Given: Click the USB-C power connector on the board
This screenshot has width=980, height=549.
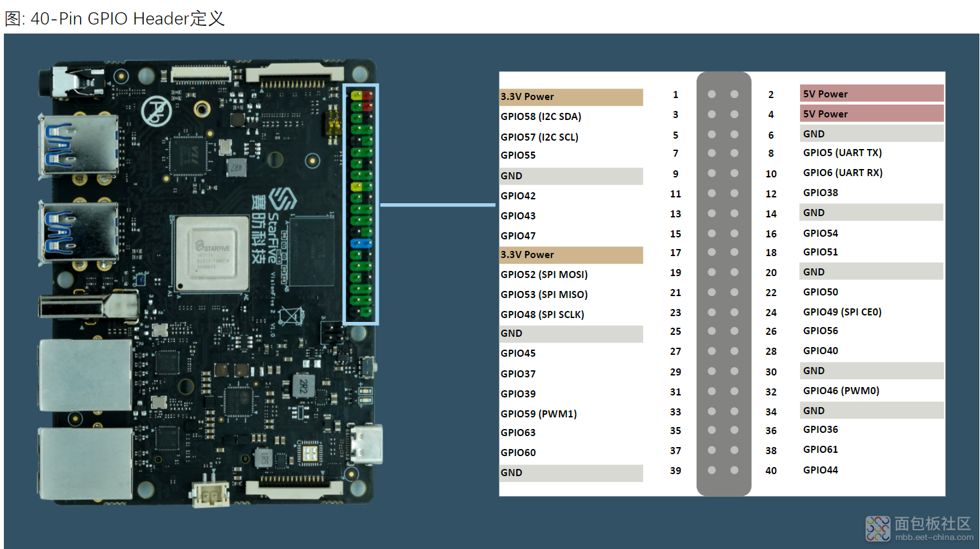Looking at the screenshot, I should [x=366, y=444].
